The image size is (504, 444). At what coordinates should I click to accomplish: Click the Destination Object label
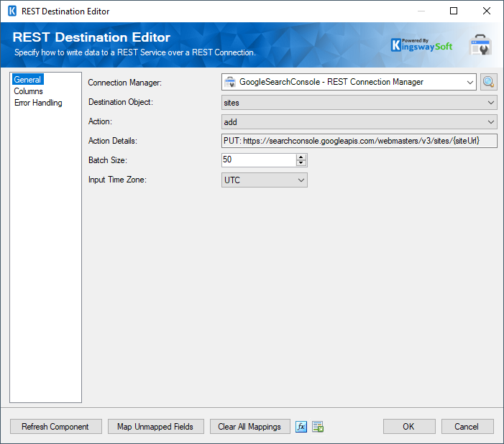tap(121, 102)
